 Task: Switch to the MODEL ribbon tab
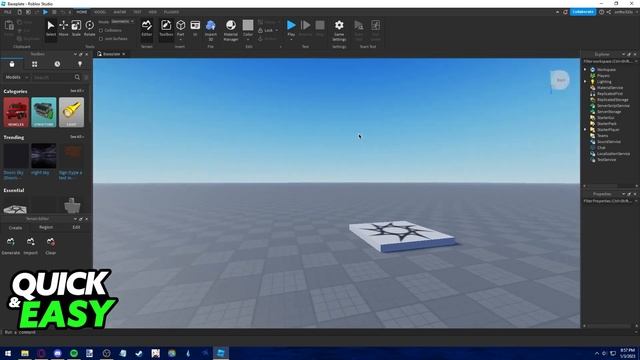[100, 12]
